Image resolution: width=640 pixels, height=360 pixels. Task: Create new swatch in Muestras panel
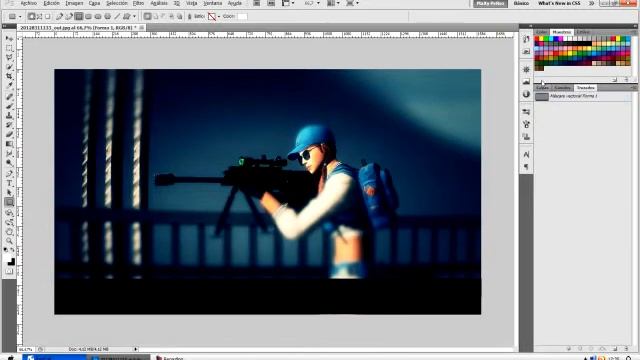pyautogui.click(x=615, y=80)
